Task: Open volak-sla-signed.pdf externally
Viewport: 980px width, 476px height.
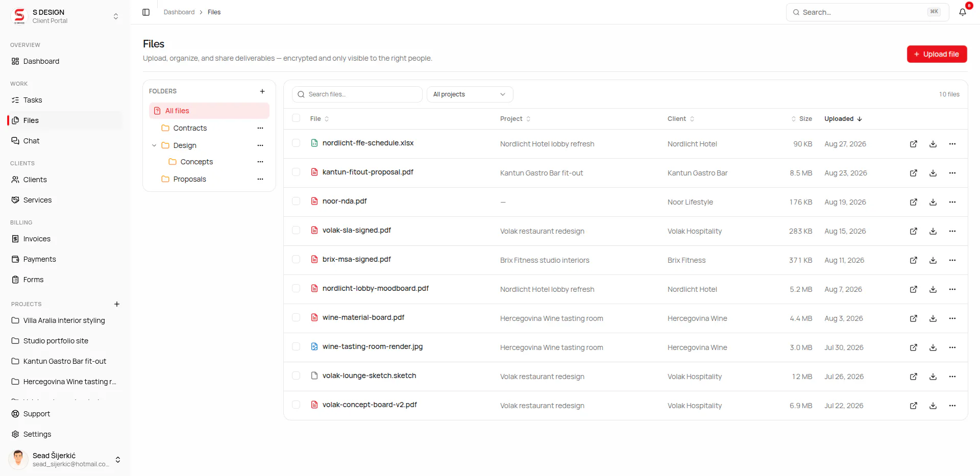Action: pyautogui.click(x=914, y=231)
